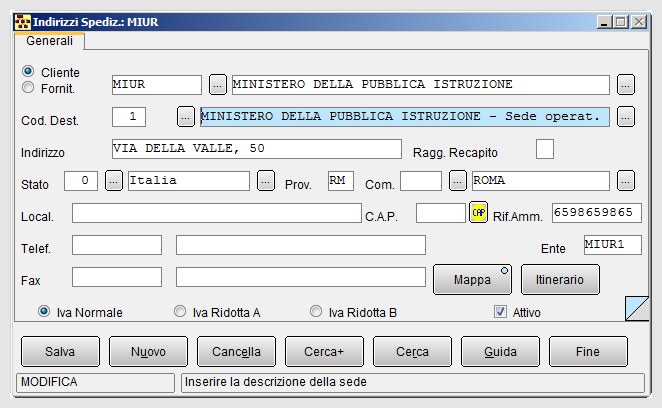Maximize the Indirizzi Spediz. window
Image resolution: width=662 pixels, height=408 pixels.
pyautogui.click(x=621, y=22)
